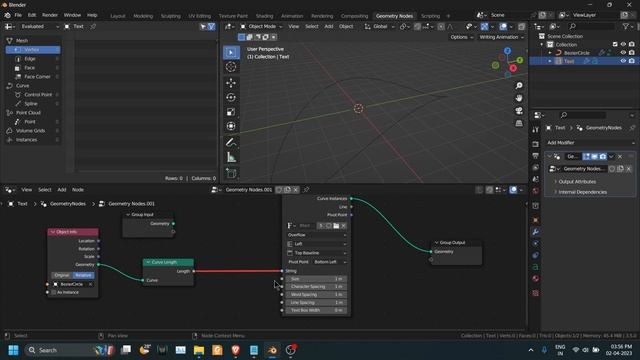Screen dimensions: 640x360
Task: Expand Internal Dependencies panel
Action: coord(582,192)
